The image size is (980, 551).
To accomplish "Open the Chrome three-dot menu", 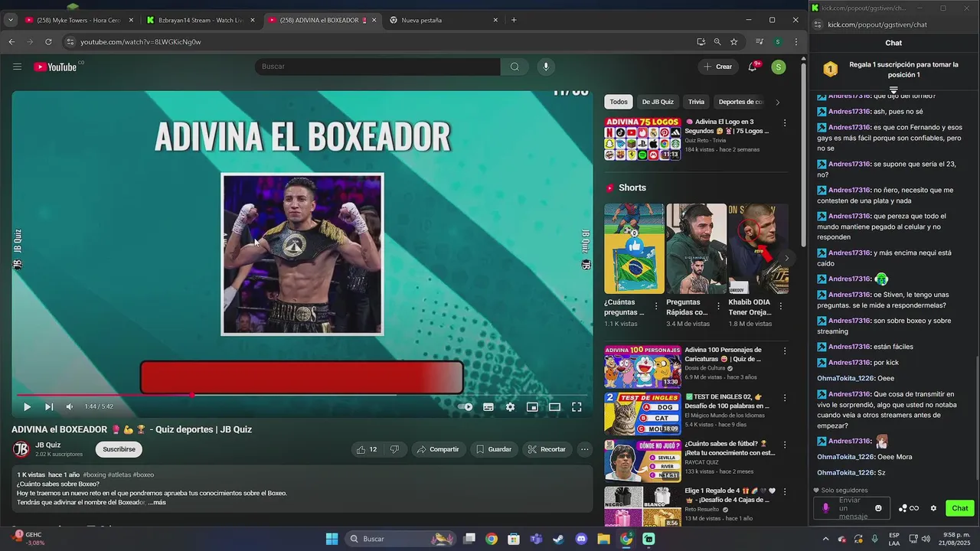I will [796, 42].
